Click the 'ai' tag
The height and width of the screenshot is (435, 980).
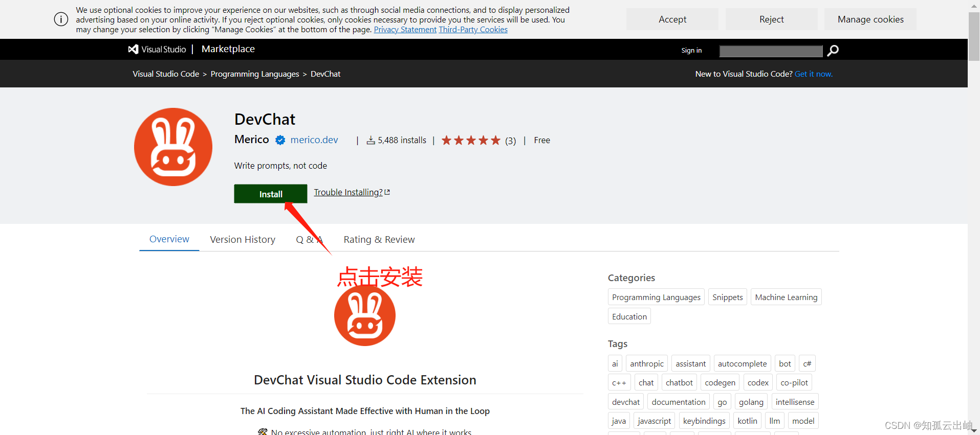pos(615,363)
